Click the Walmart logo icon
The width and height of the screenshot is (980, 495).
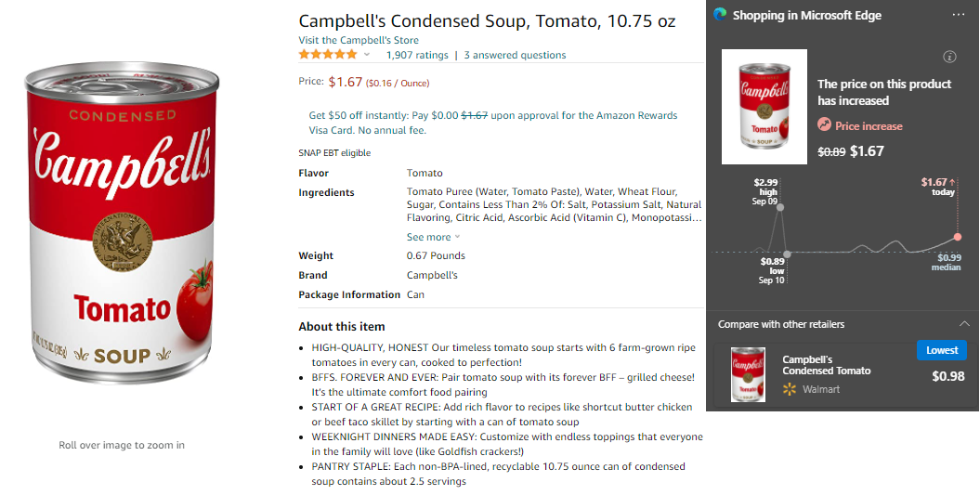pyautogui.click(x=791, y=389)
